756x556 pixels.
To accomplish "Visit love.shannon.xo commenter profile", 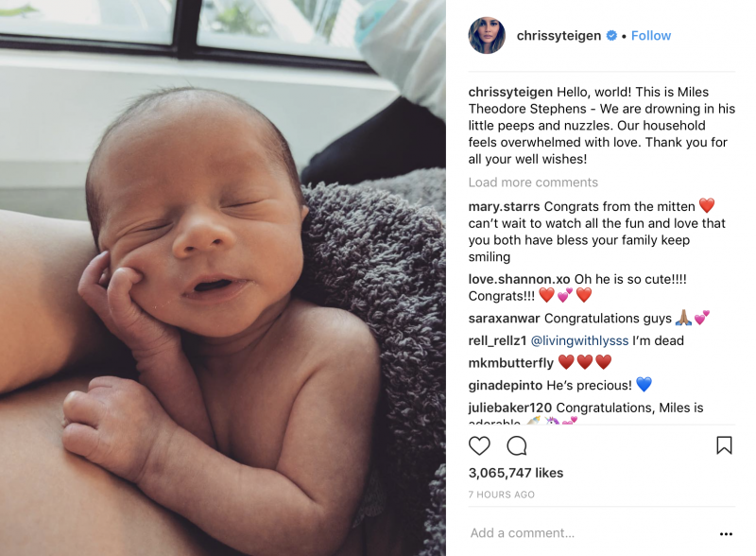I will tap(519, 279).
